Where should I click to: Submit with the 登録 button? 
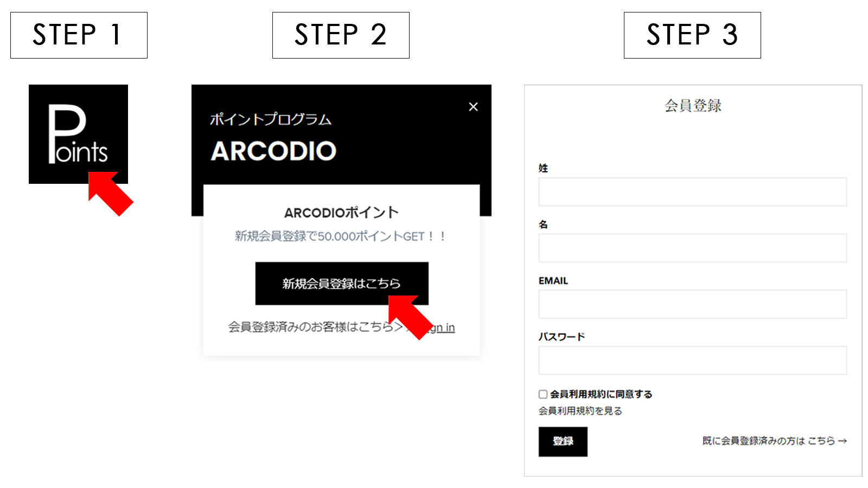coord(563,442)
